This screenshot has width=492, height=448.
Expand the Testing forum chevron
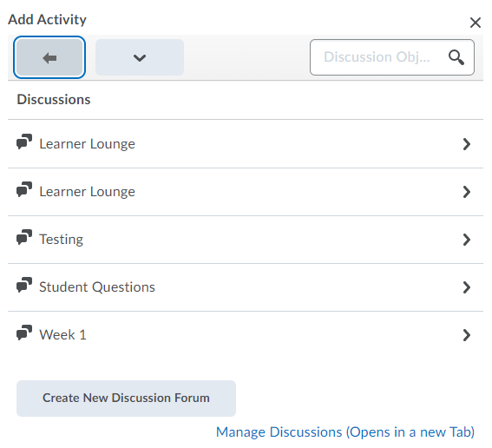(x=467, y=240)
